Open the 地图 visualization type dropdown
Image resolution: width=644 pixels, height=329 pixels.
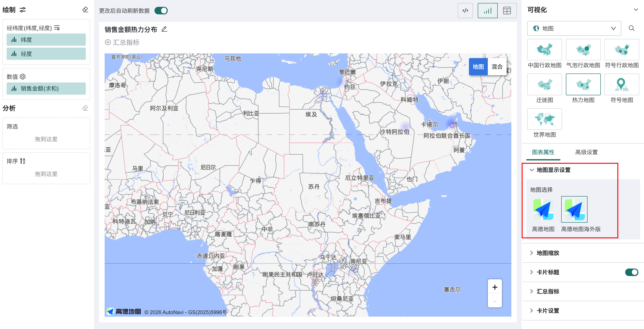[574, 28]
